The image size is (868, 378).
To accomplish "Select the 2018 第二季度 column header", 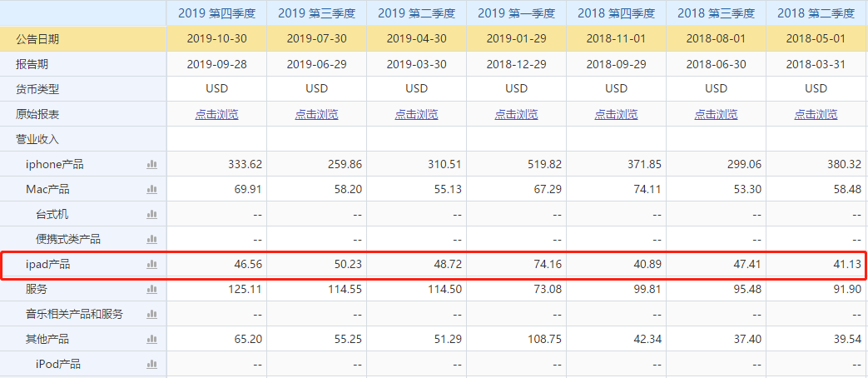I will click(816, 13).
